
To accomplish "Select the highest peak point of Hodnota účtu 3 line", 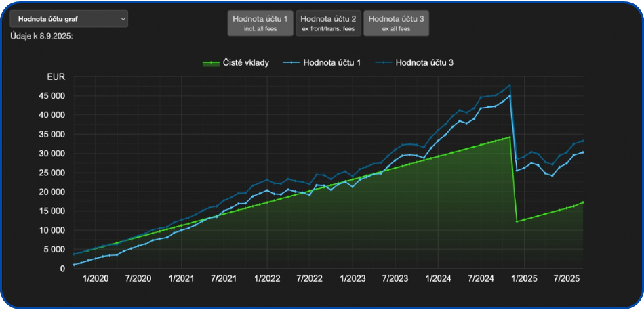I will 509,85.
